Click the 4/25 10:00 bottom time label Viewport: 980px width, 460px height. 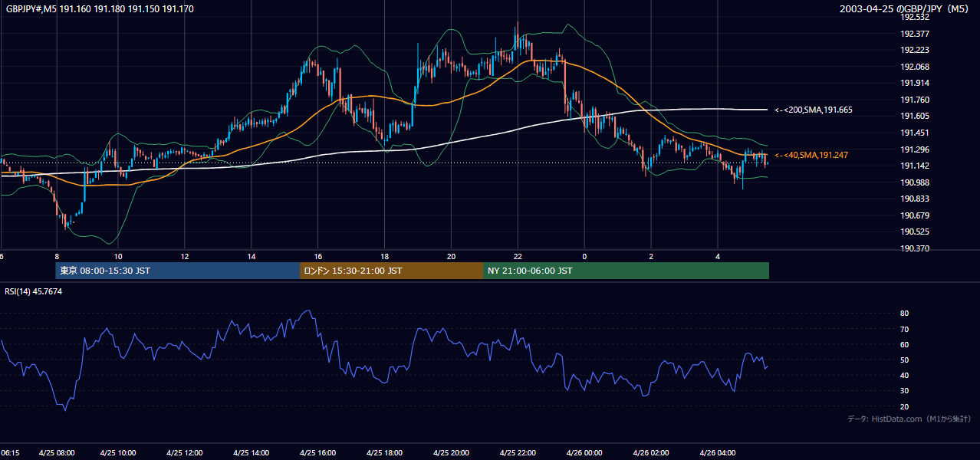pos(118,453)
